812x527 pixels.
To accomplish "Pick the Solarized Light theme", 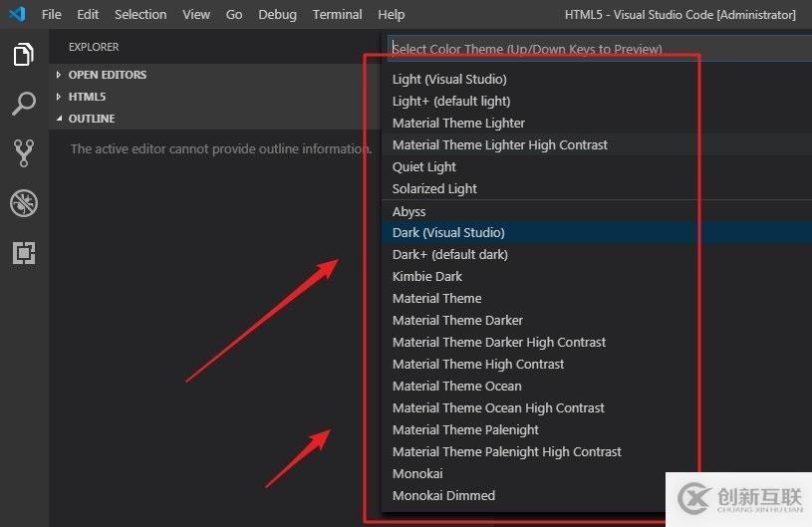I will click(597, 189).
